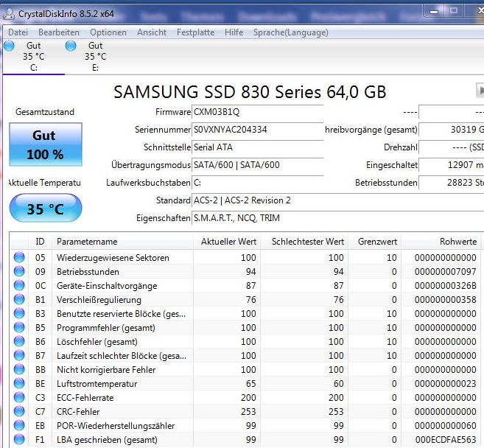Click the Parametername column header
The height and width of the screenshot is (448, 484).
[x=122, y=242]
